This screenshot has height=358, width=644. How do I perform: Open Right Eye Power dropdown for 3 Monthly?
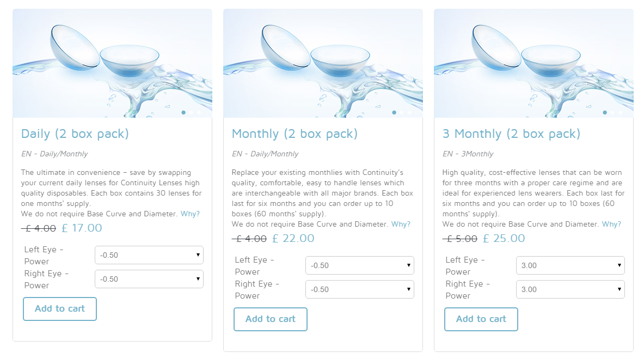[571, 289]
